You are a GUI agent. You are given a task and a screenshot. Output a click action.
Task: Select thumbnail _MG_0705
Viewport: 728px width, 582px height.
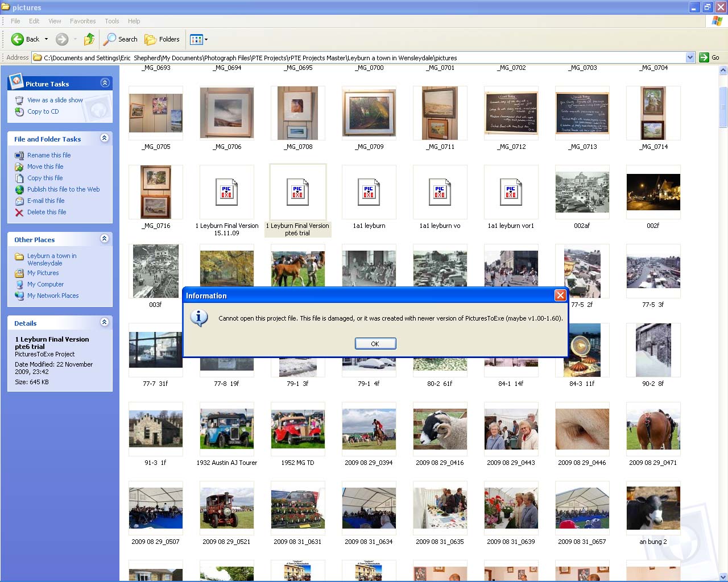(x=156, y=113)
